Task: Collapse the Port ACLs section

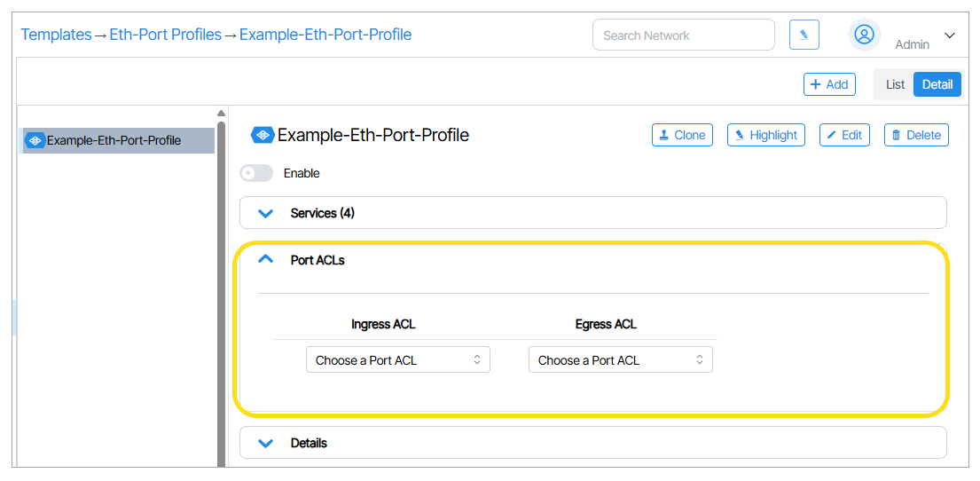Action: coord(265,260)
